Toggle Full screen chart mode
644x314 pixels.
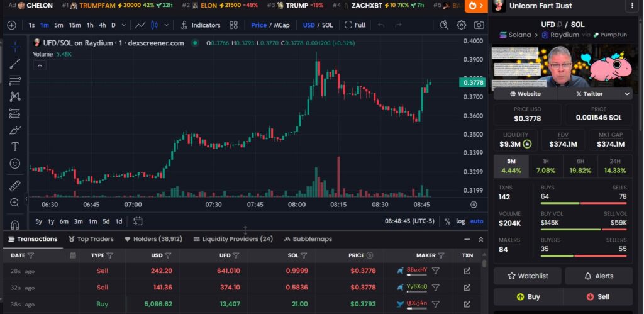pos(355,25)
